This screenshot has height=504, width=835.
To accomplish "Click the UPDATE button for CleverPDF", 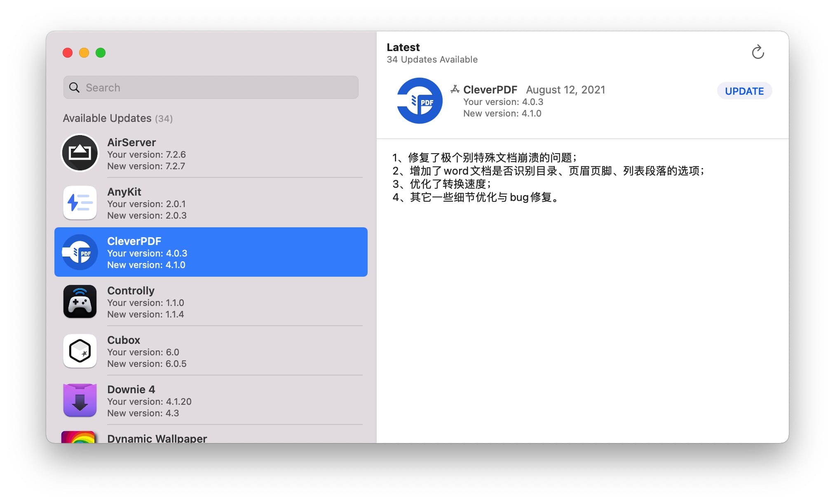I will (744, 91).
